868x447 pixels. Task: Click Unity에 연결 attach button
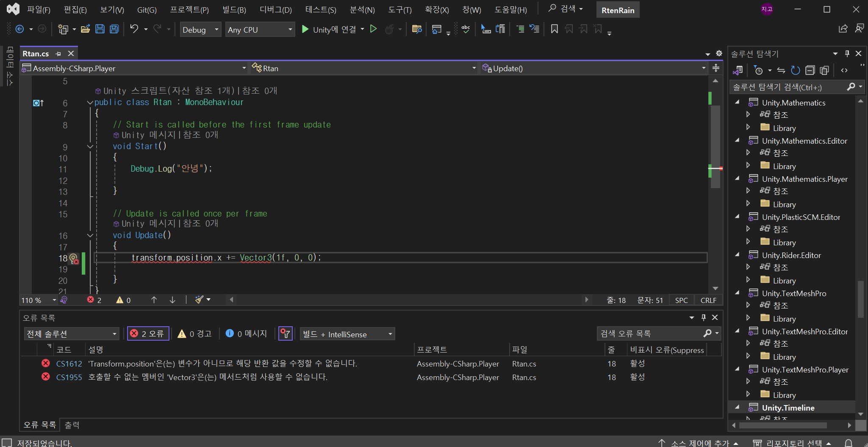coord(329,29)
